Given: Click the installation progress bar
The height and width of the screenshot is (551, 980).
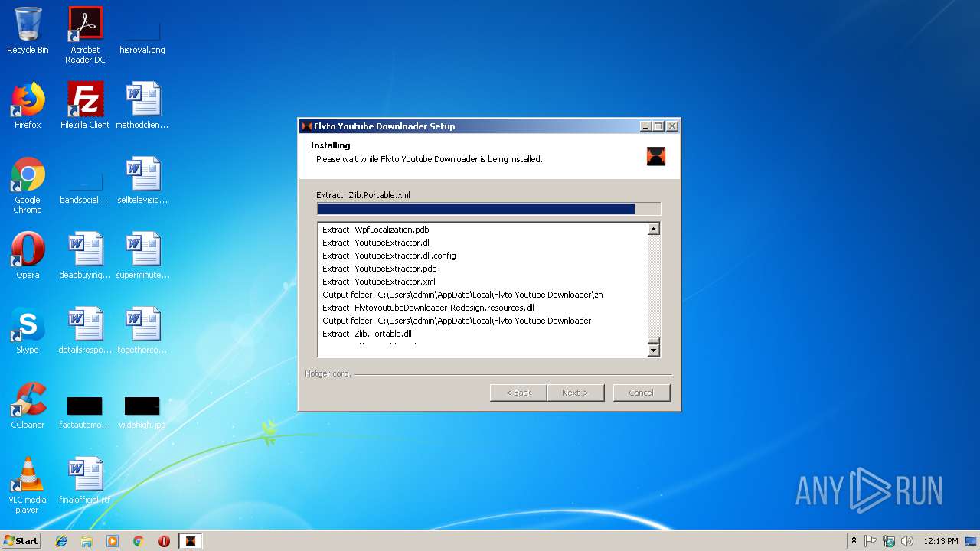Looking at the screenshot, I should point(488,209).
